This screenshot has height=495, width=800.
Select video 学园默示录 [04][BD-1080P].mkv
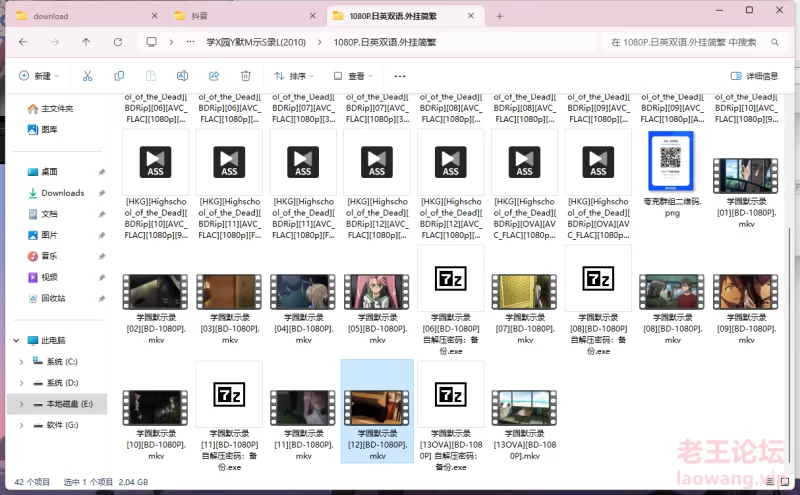click(303, 308)
